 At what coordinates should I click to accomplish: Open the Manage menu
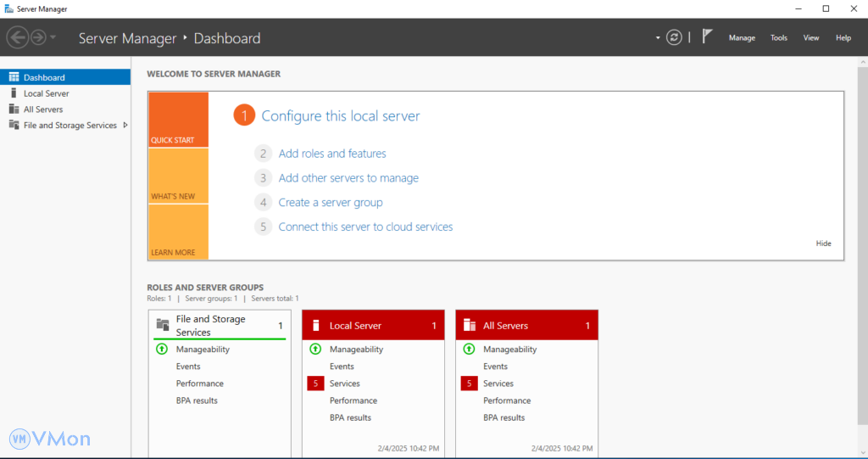tap(742, 38)
